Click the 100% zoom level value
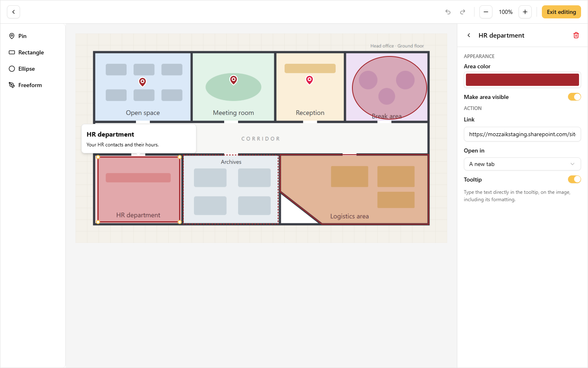 pos(506,12)
